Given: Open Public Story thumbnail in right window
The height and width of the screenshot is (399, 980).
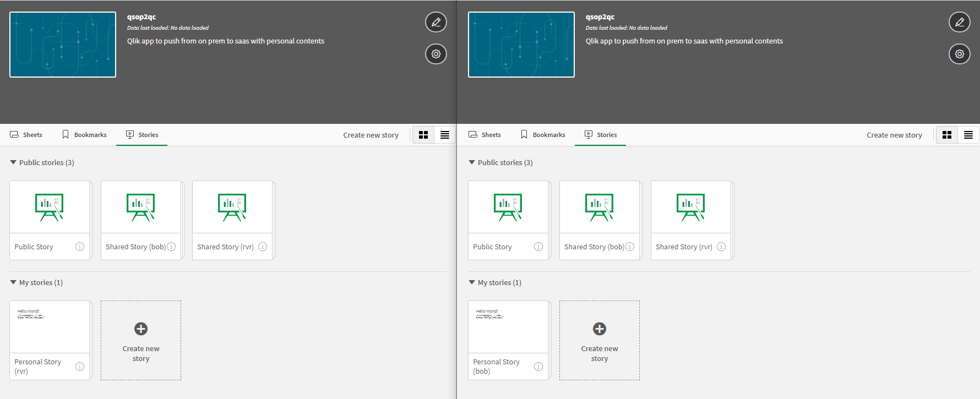Looking at the screenshot, I should coord(508,207).
